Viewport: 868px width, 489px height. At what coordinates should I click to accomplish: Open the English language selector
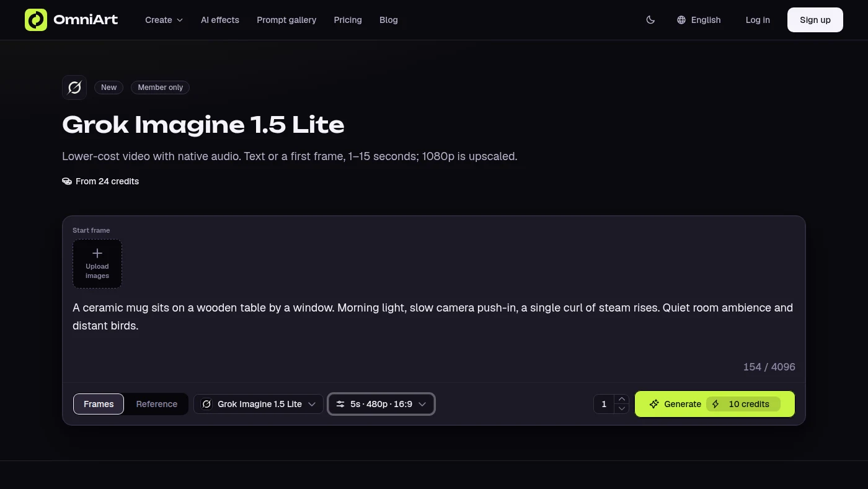point(699,20)
